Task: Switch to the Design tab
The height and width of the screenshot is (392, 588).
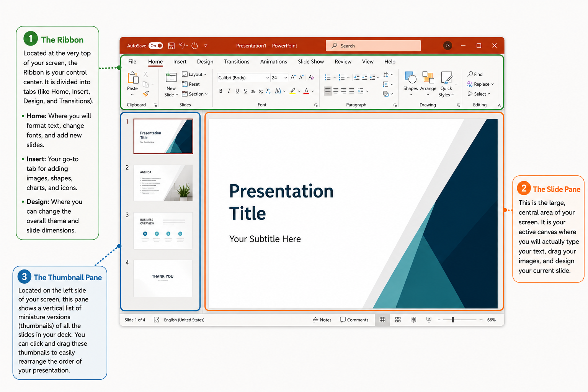Action: tap(205, 62)
